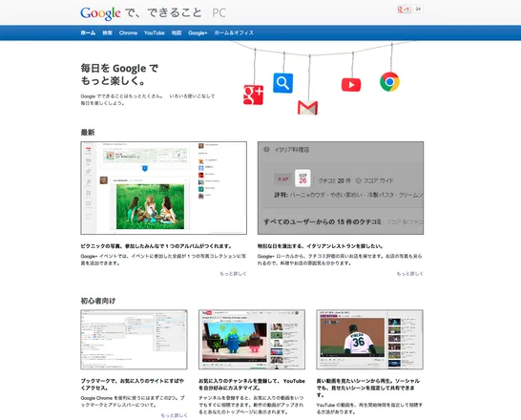Click the hanging Google+ icon
The height and width of the screenshot is (420, 521).
254,94
